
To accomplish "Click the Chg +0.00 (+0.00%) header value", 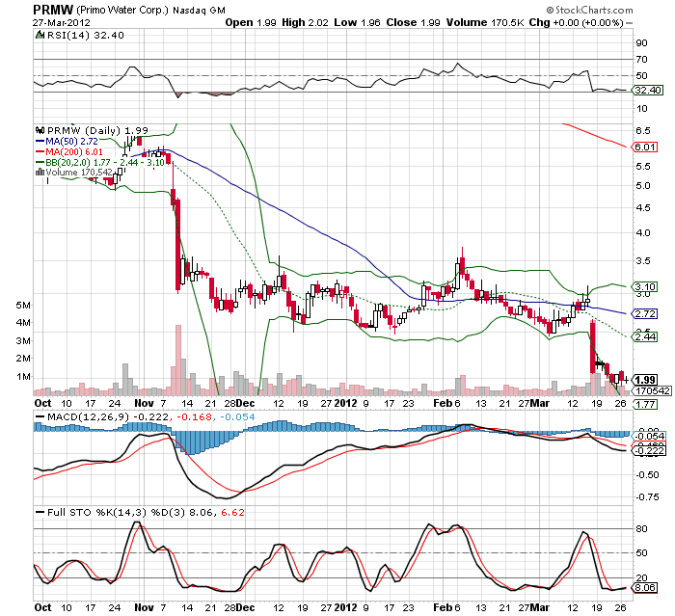I will [x=576, y=23].
